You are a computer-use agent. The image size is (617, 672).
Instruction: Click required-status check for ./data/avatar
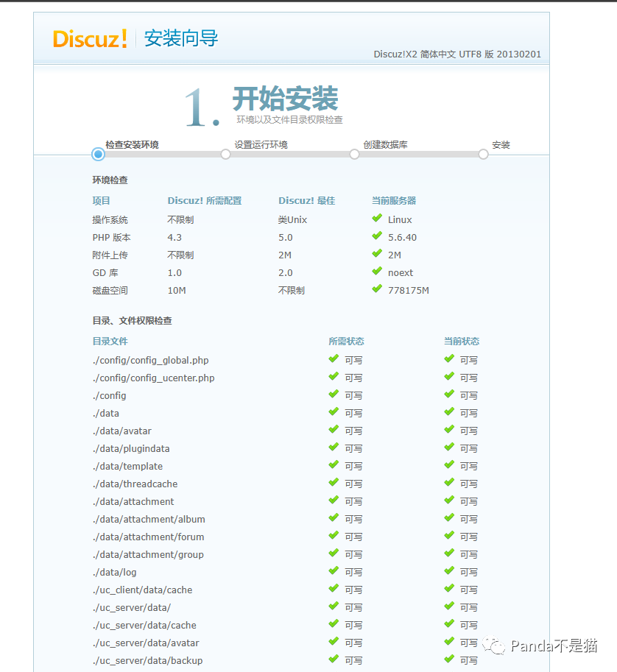click(334, 430)
